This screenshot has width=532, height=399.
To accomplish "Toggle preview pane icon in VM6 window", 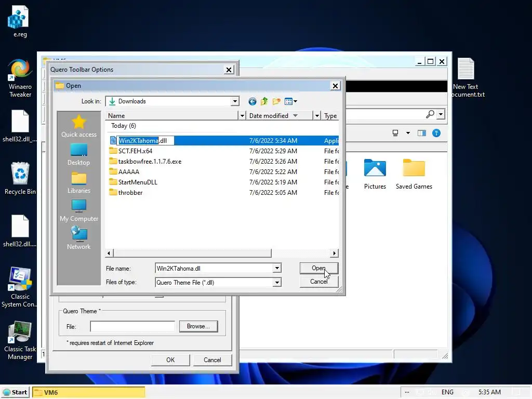I will coord(422,133).
